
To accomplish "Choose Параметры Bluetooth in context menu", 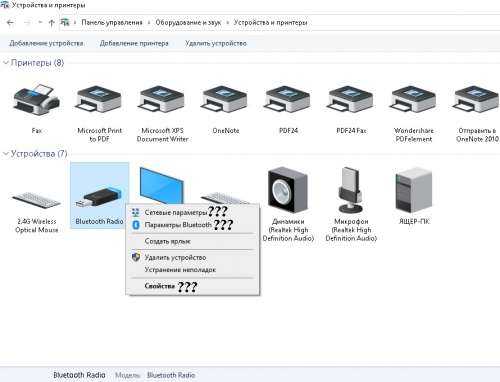I will pos(178,225).
